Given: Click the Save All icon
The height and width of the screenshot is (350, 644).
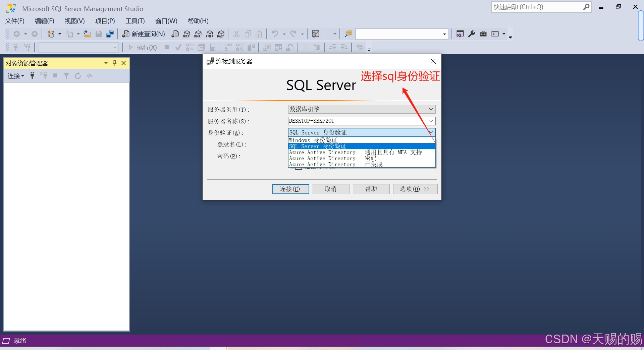Looking at the screenshot, I should click(x=110, y=34).
